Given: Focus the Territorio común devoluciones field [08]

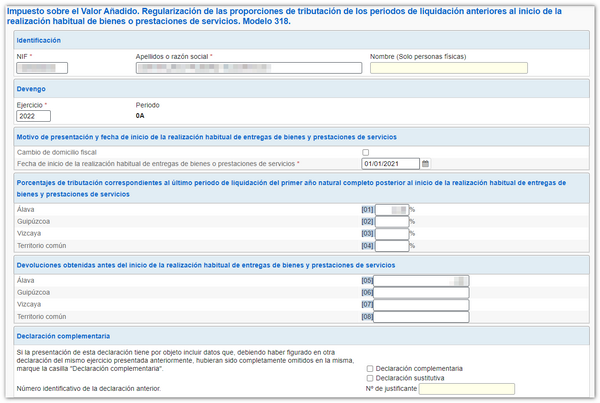Looking at the screenshot, I should [421, 317].
